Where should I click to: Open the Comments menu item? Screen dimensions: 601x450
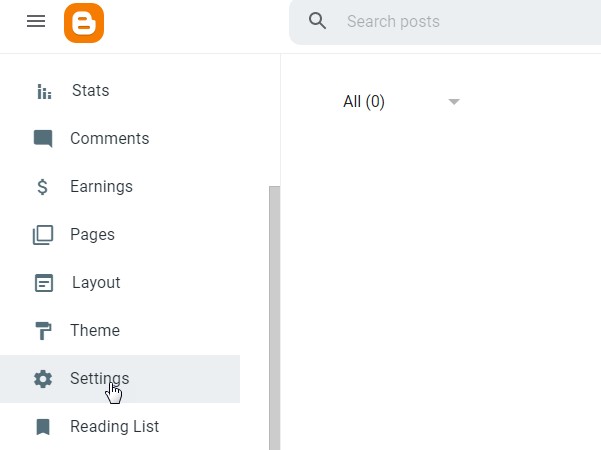point(109,139)
